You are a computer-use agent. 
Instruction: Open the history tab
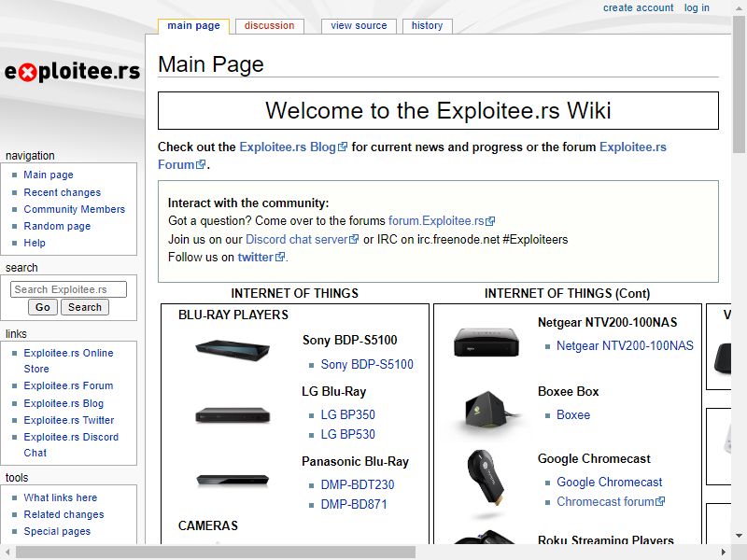click(x=428, y=26)
